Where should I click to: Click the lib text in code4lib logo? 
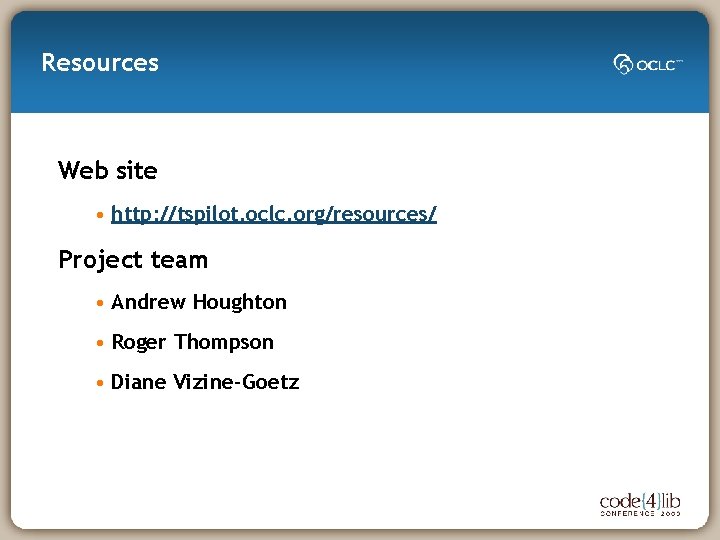(671, 498)
